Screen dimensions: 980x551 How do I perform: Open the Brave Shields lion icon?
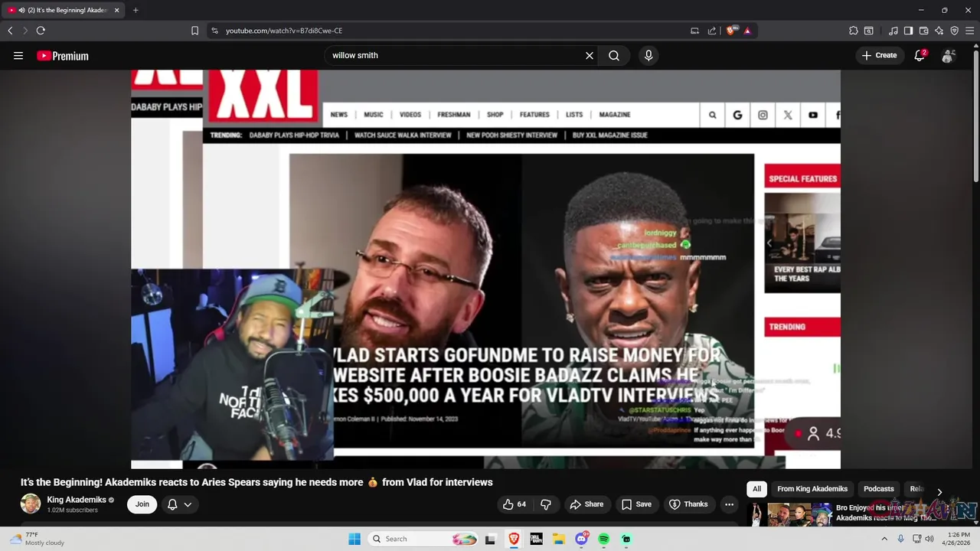point(730,31)
